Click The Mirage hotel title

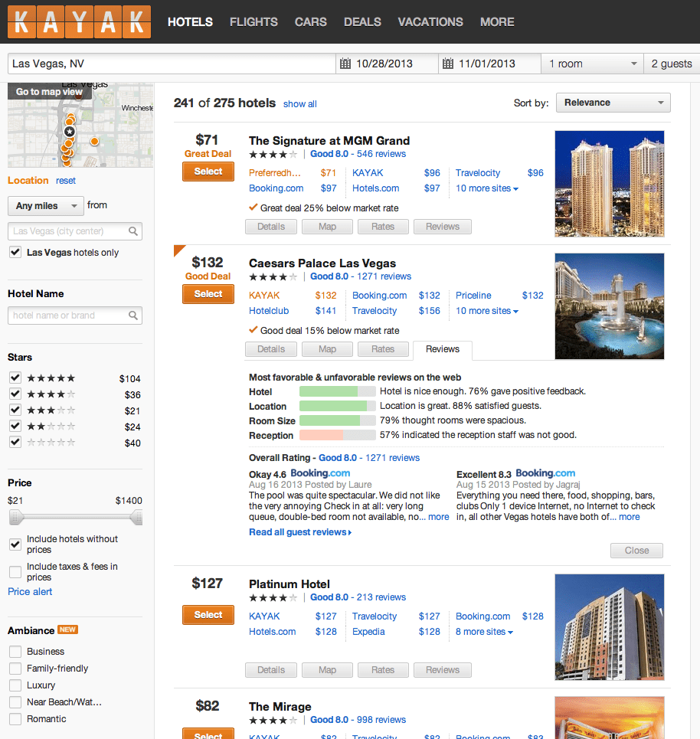click(280, 707)
